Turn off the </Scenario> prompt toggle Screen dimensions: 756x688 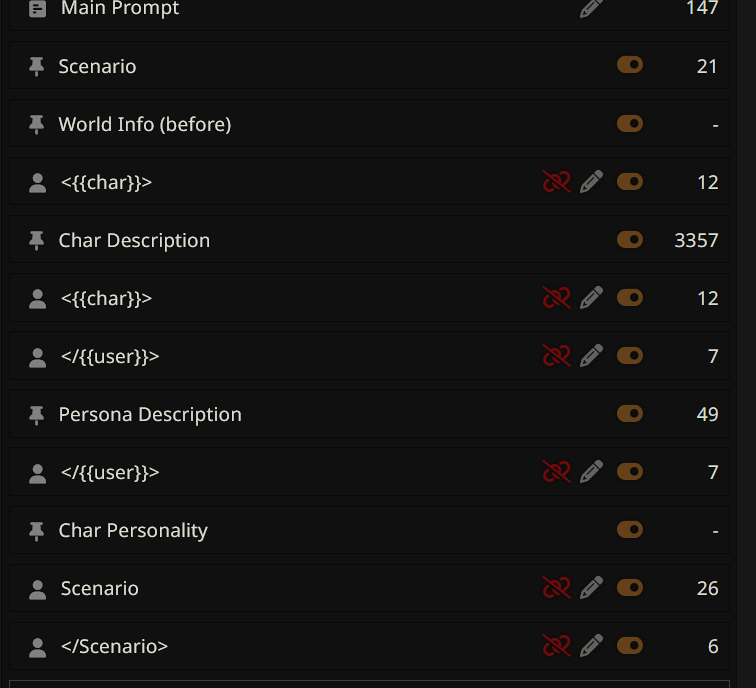(x=630, y=646)
